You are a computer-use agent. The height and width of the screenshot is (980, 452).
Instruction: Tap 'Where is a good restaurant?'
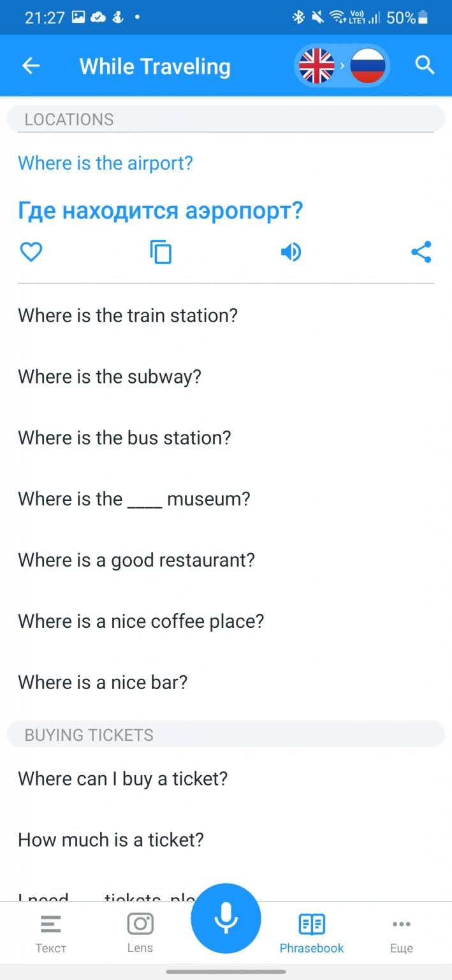click(x=136, y=560)
